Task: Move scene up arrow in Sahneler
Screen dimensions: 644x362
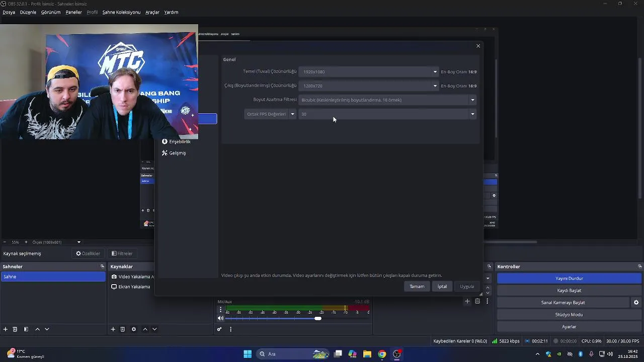Action: tap(37, 329)
